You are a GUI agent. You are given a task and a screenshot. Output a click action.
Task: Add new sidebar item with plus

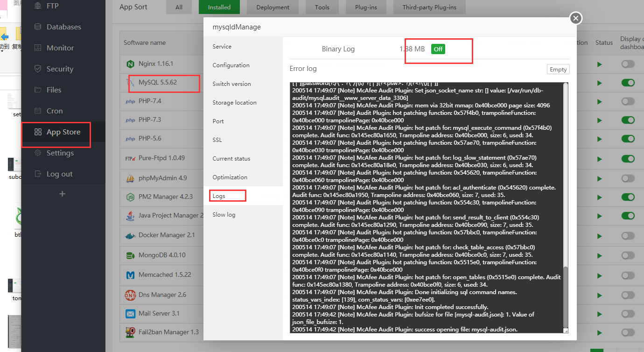coord(62,194)
